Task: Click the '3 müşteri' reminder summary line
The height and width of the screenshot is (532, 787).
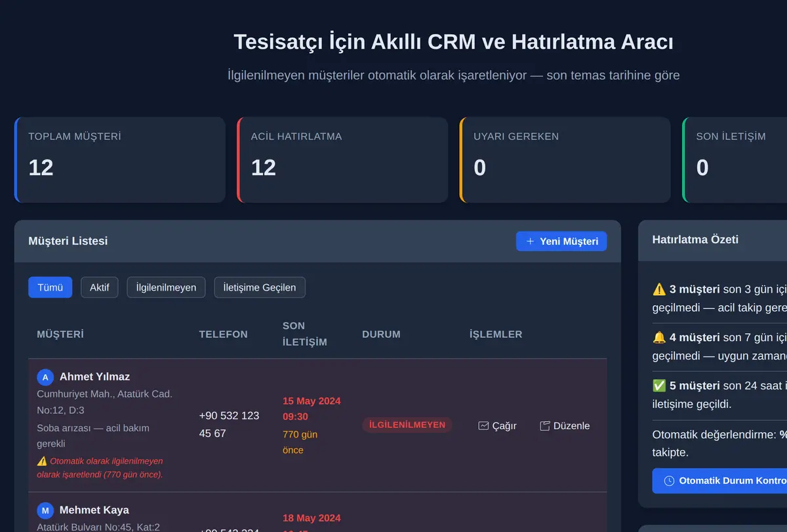Action: 719,298
